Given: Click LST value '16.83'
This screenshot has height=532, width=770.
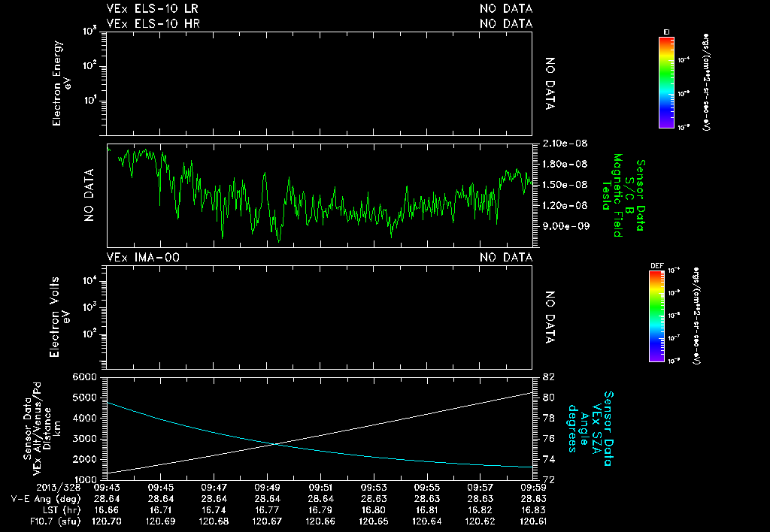Looking at the screenshot, I should tap(533, 510).
